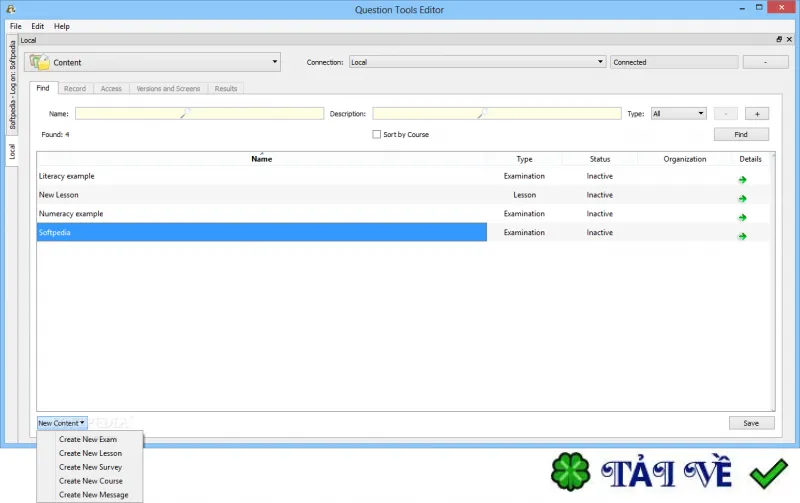This screenshot has width=800, height=503.
Task: Open the Edit menu
Action: [x=38, y=26]
